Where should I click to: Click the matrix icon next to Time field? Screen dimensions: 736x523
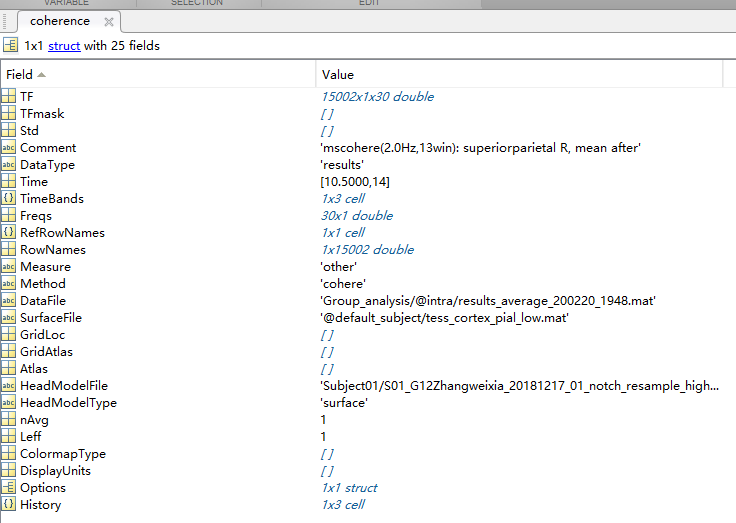(8, 181)
